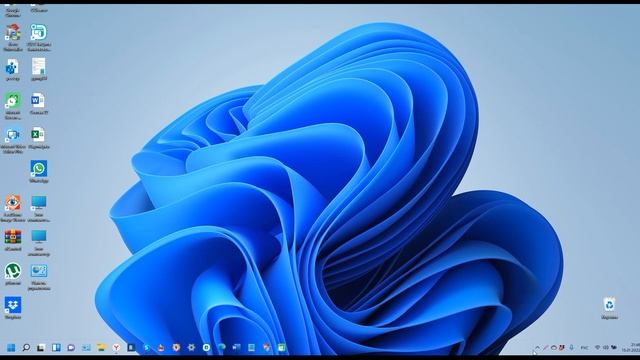This screenshot has width=640, height=360.
Task: Open the purple Chat icon on taskbar
Action: 71,347
